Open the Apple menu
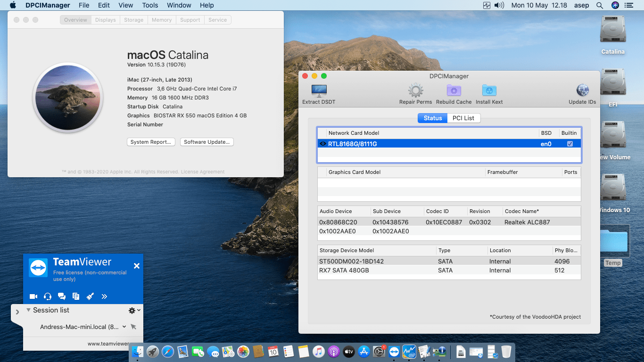The image size is (644, 362). (13, 5)
